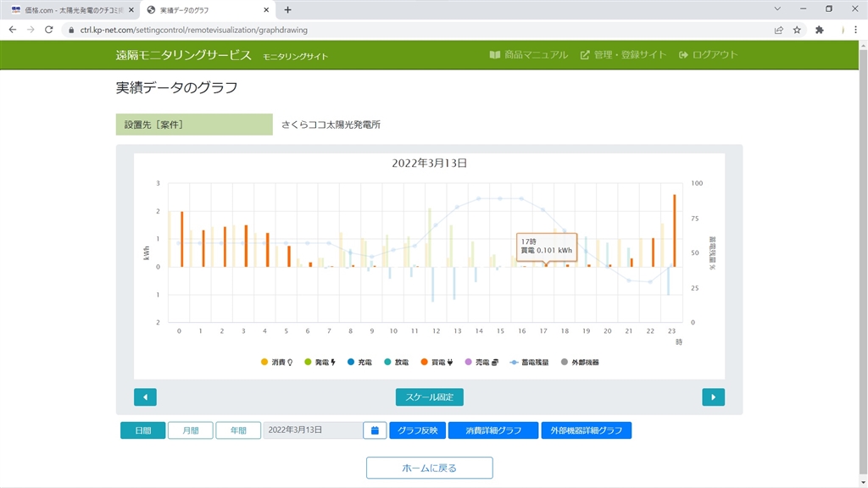Go forward in browser history
868x488 pixels.
pos(31,30)
